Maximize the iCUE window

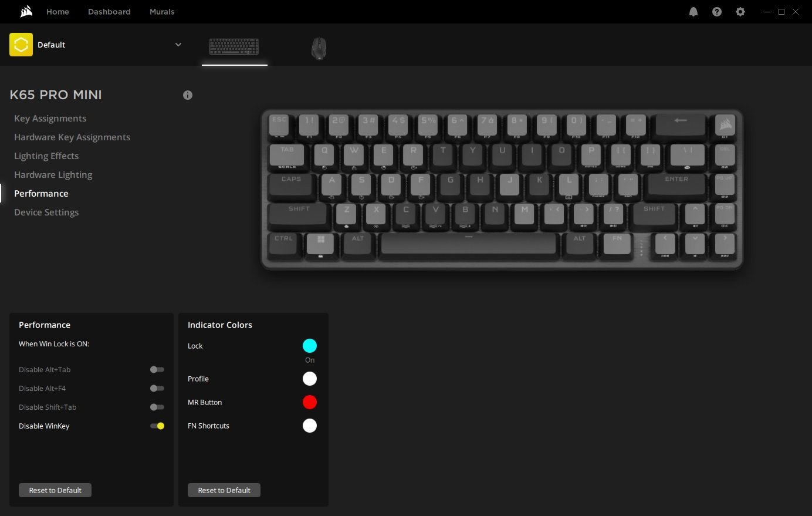point(781,12)
